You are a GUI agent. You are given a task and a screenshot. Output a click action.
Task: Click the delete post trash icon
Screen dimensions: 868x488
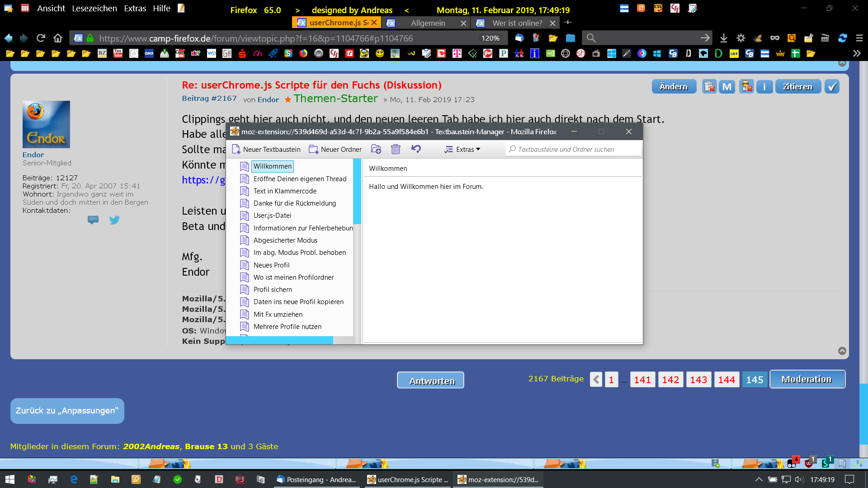click(709, 87)
